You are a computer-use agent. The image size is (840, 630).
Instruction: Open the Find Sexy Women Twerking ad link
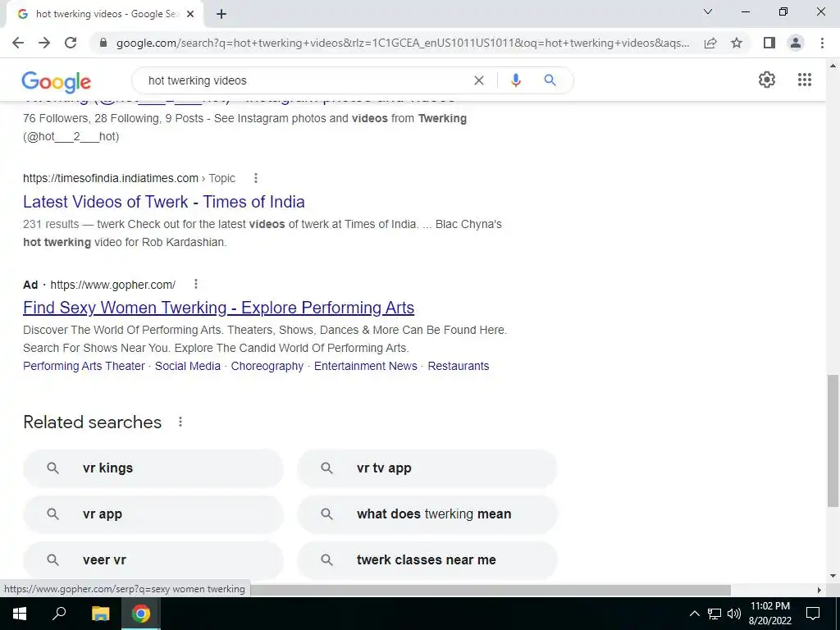tap(218, 308)
